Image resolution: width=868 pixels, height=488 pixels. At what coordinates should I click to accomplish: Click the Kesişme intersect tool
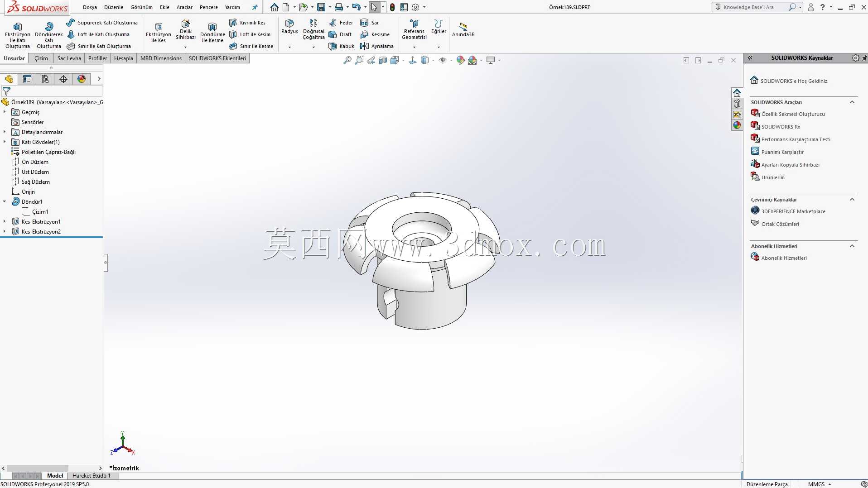pyautogui.click(x=375, y=34)
